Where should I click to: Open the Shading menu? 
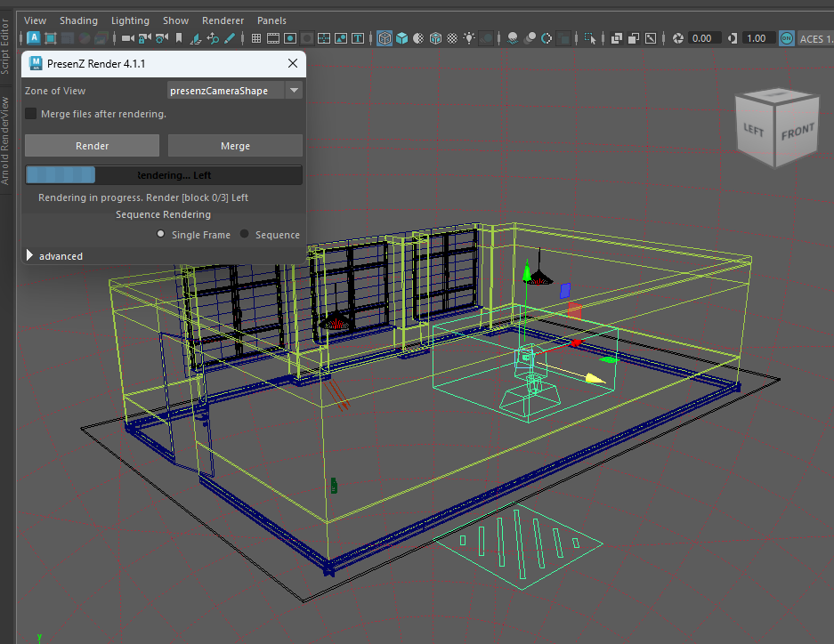point(78,20)
